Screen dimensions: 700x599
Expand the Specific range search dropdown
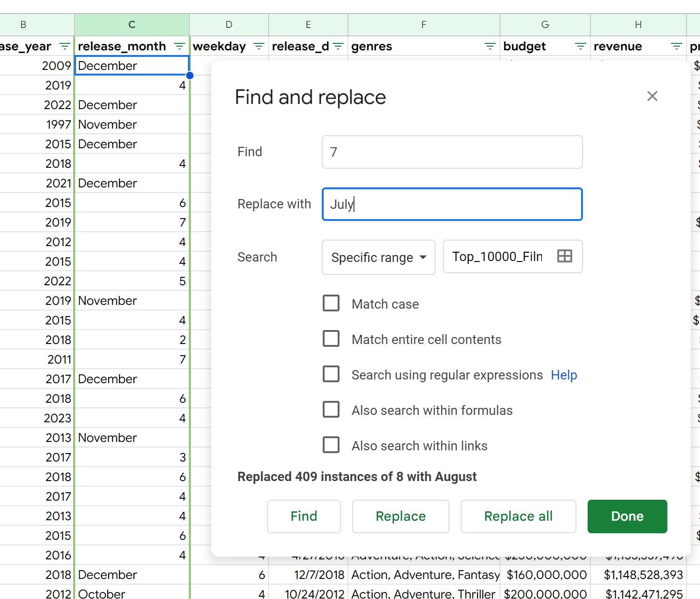coord(378,257)
